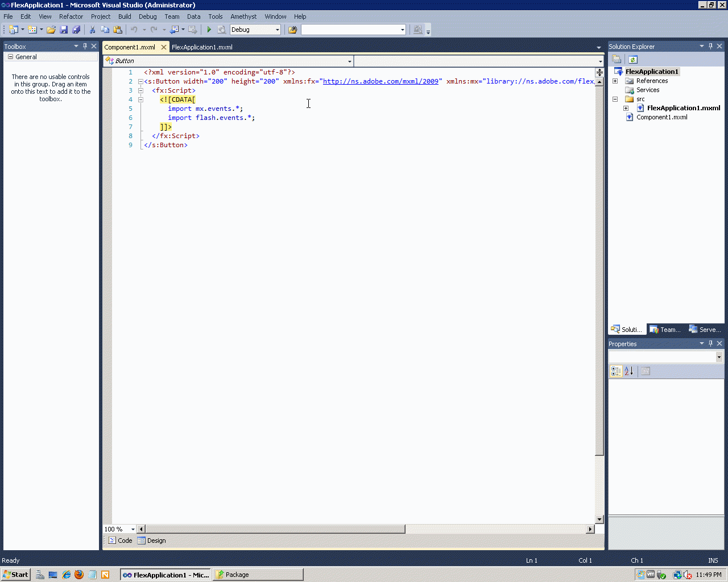
Task: Open the File menu
Action: (x=8, y=16)
